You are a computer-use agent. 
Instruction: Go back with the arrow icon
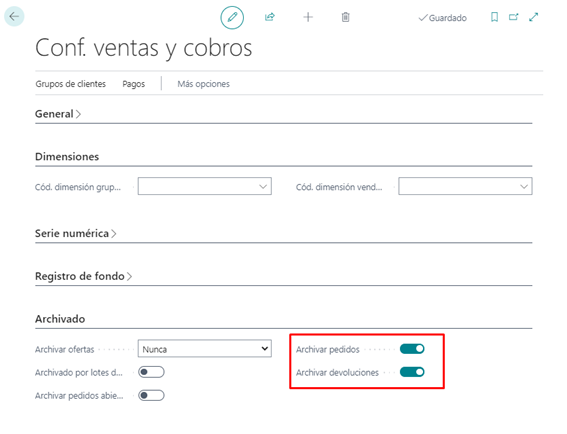(x=14, y=16)
